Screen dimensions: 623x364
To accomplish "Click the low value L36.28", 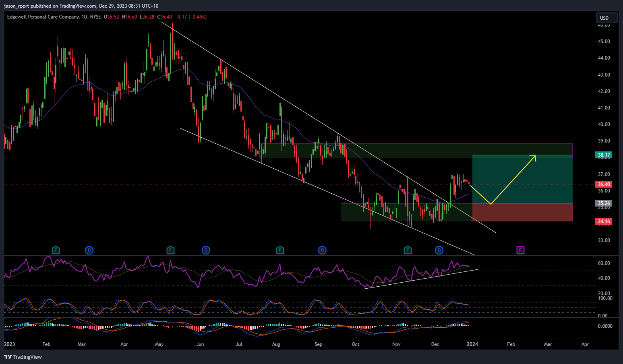I will tap(147, 17).
